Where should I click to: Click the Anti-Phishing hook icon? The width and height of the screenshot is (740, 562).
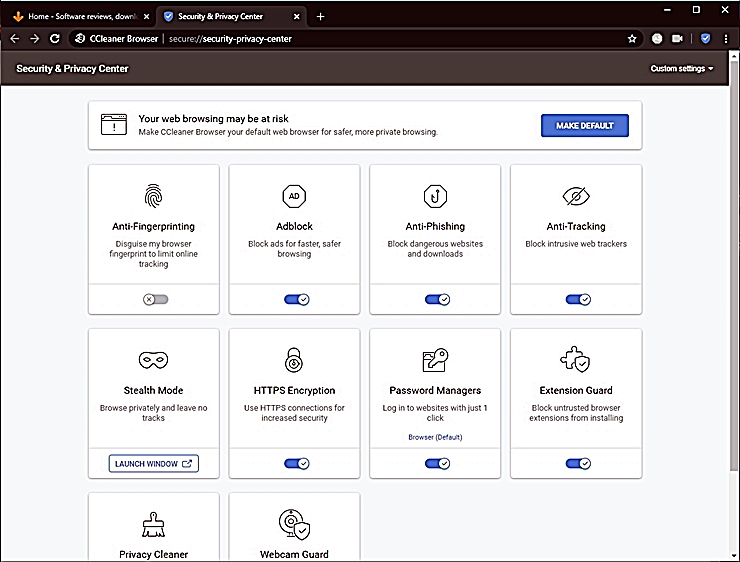click(x=435, y=196)
